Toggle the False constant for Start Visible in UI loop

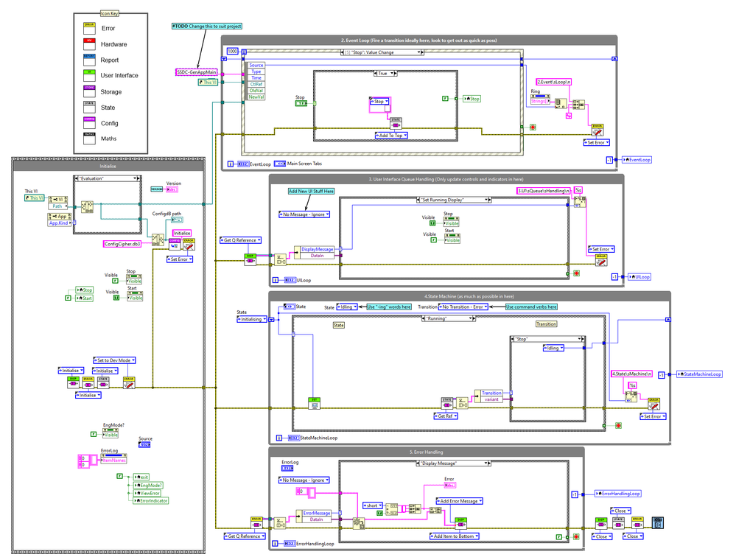[432, 239]
